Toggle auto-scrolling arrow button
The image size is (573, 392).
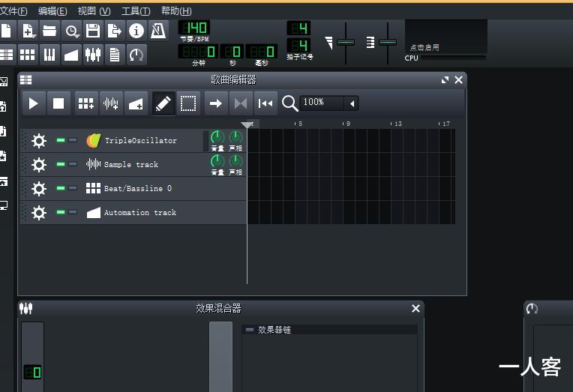(216, 103)
